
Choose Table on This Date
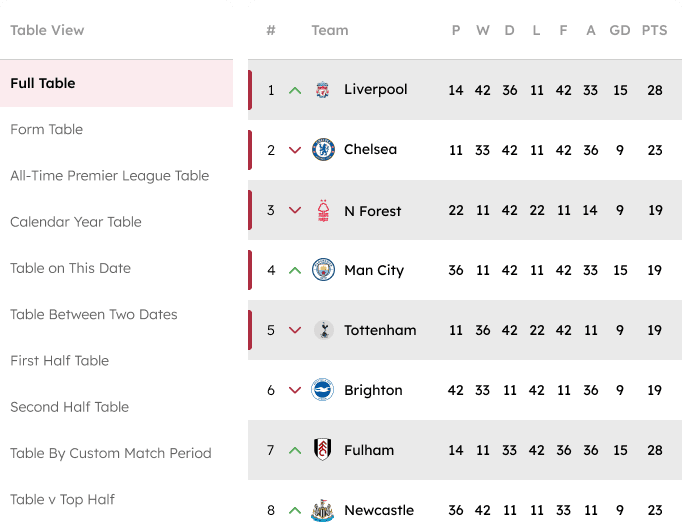[70, 268]
